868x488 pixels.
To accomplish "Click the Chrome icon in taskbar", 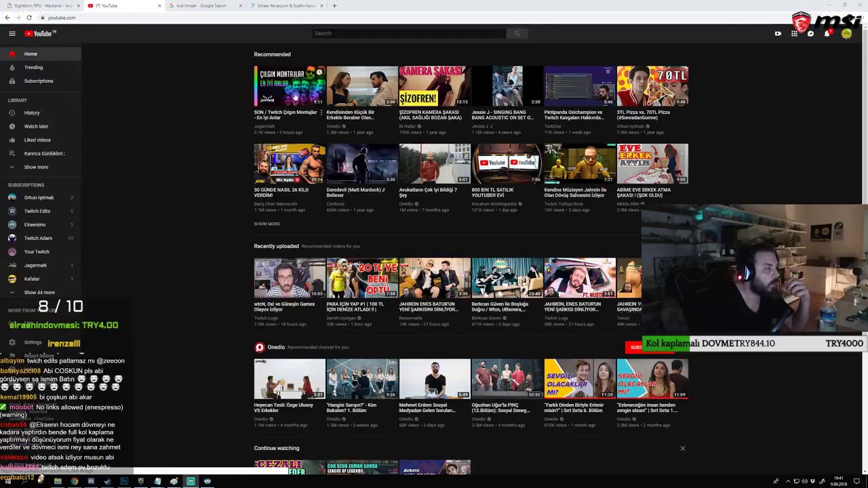I will tap(75, 481).
